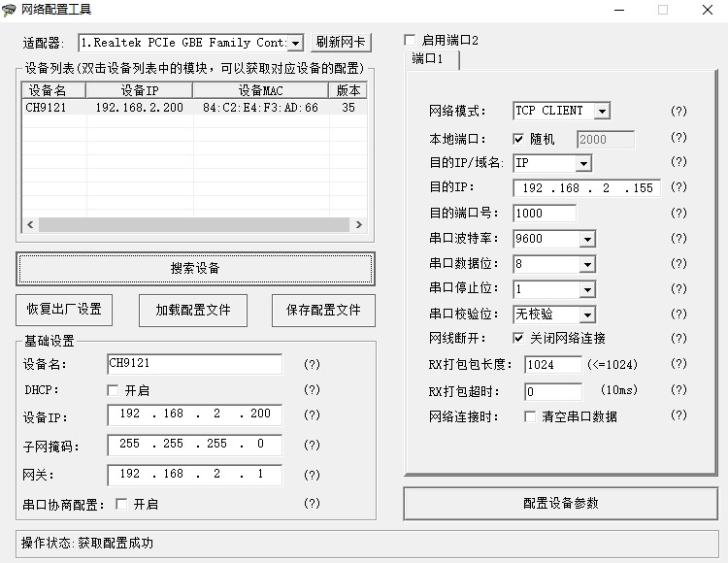Click help (?) next to RX打包包长度
The width and height of the screenshot is (728, 563).
678,363
